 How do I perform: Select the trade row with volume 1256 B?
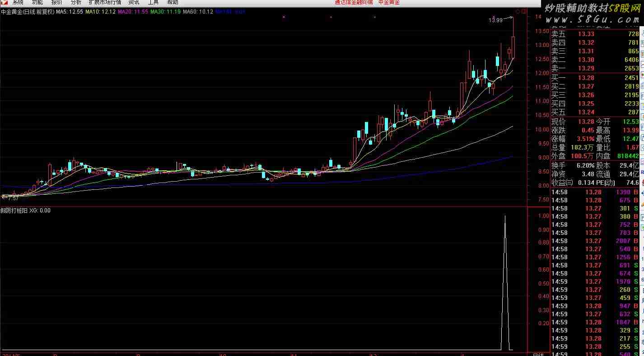pyautogui.click(x=595, y=257)
